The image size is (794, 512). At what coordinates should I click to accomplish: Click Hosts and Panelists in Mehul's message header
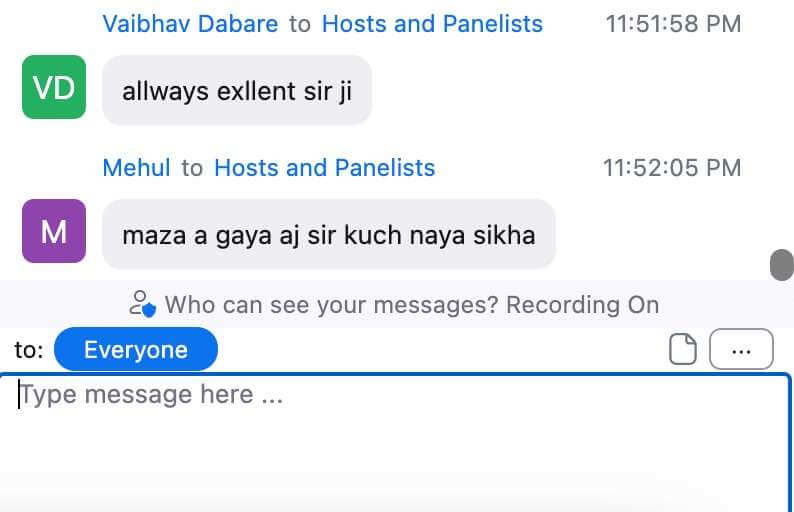[325, 168]
